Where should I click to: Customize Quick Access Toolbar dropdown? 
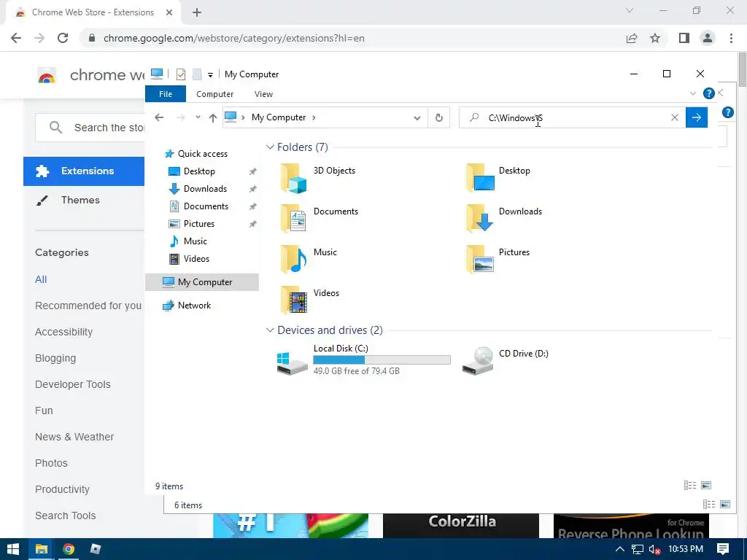210,75
